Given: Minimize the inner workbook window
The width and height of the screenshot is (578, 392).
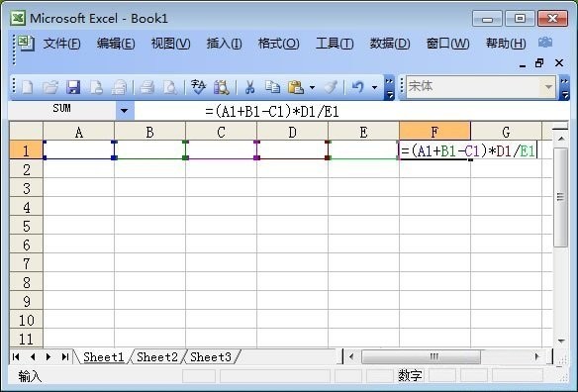Looking at the screenshot, I should pos(523,65).
